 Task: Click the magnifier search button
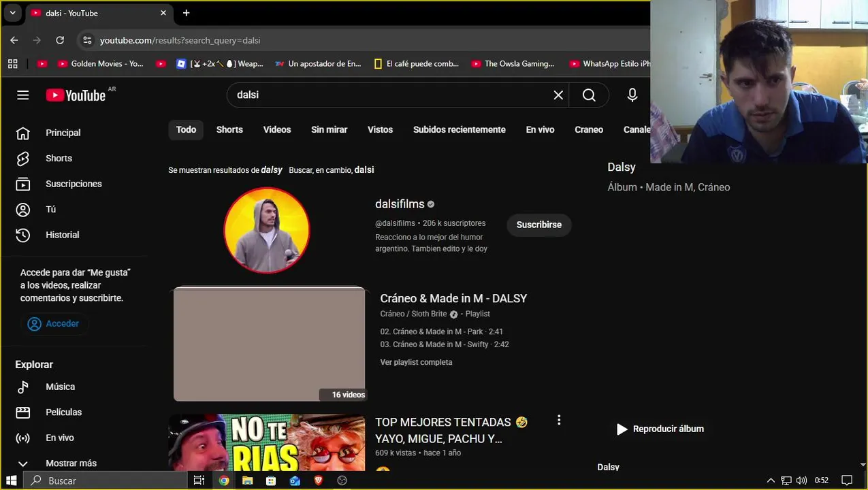tap(589, 95)
